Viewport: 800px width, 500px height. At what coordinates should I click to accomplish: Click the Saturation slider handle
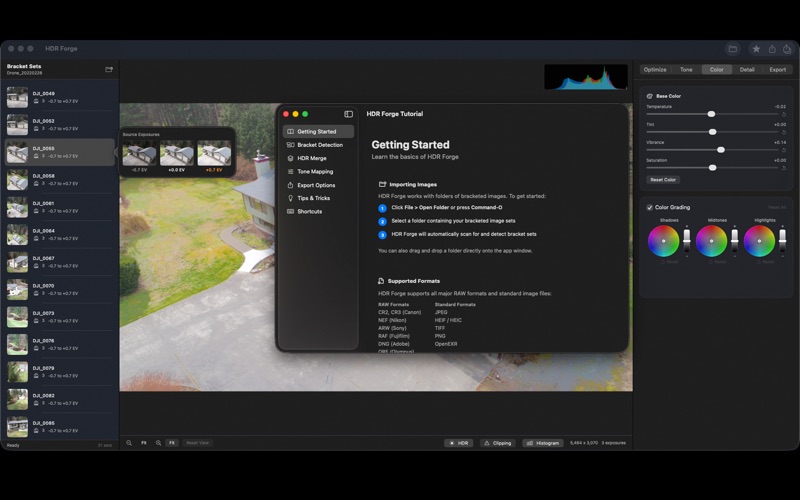tap(713, 168)
